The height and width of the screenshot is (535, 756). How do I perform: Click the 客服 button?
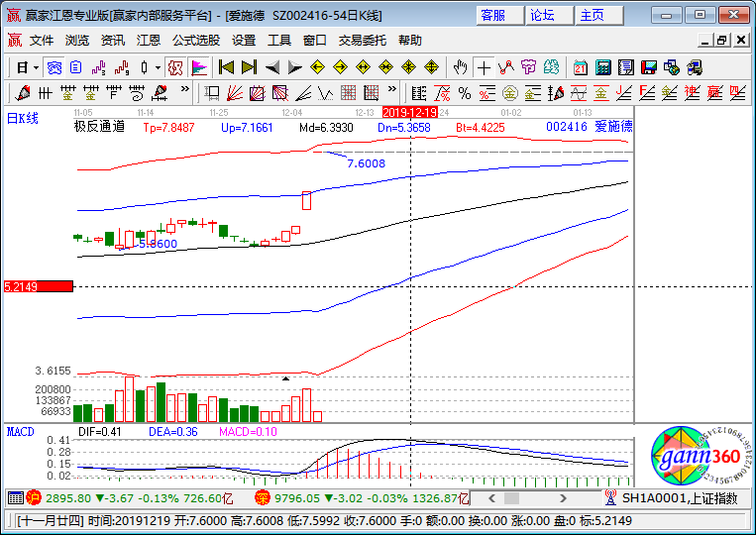point(499,16)
